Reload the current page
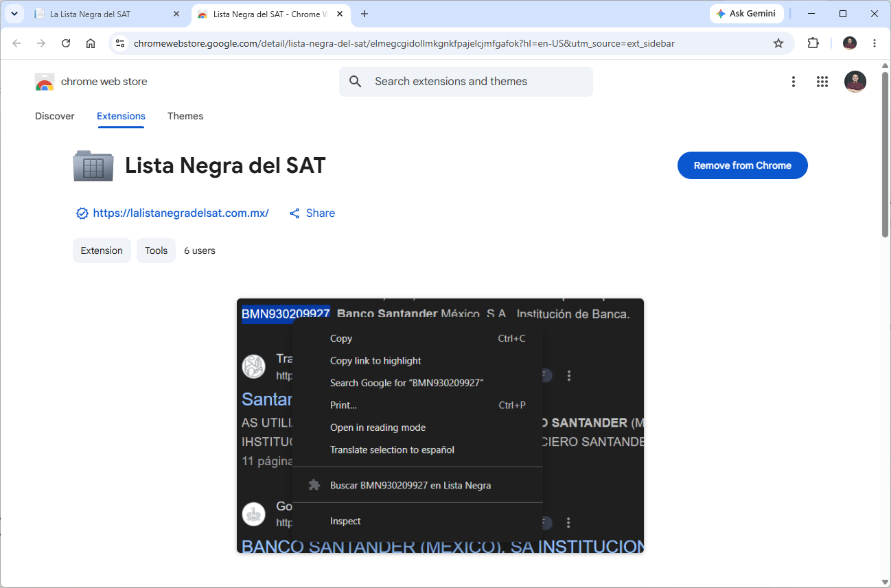 [66, 43]
